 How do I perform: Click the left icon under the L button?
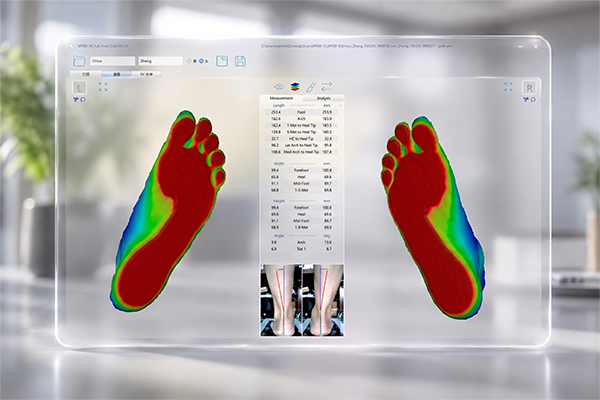pyautogui.click(x=76, y=100)
